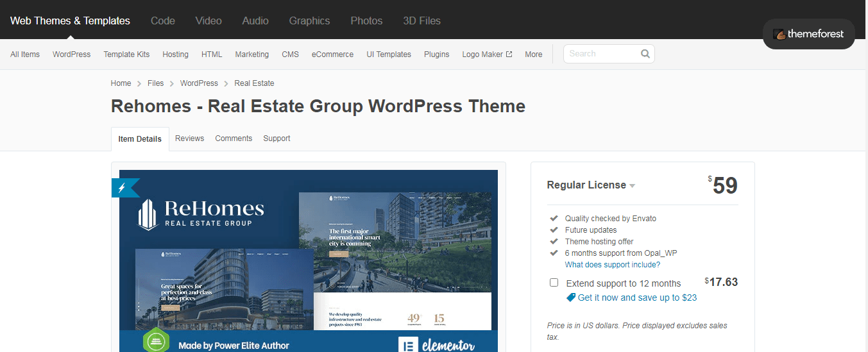The width and height of the screenshot is (868, 352).
Task: Open UI Templates category
Action: point(389,54)
